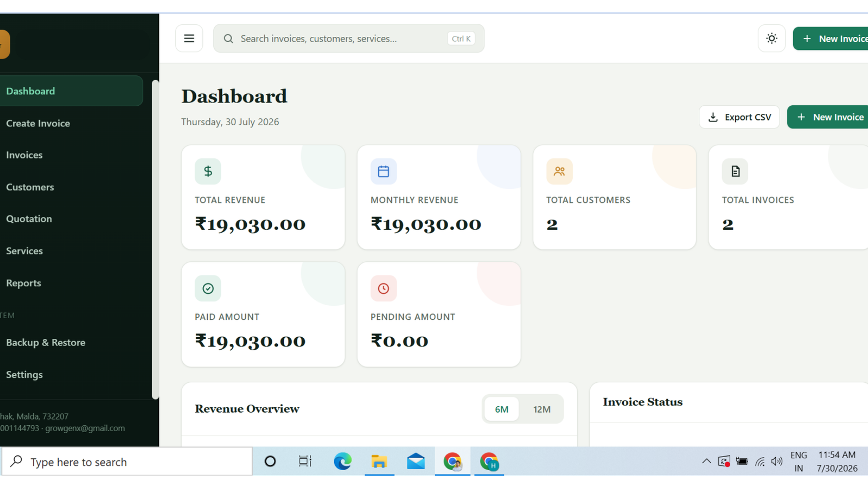Open the Wi-Fi network tray icon

click(x=760, y=462)
